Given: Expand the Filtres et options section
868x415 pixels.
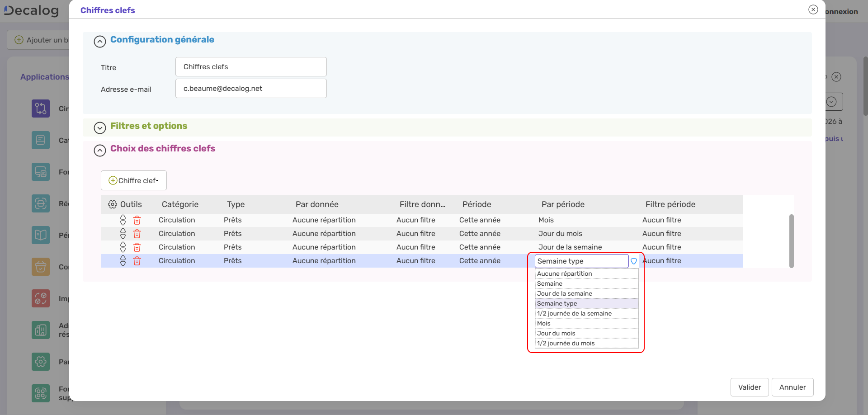Looking at the screenshot, I should click(99, 127).
